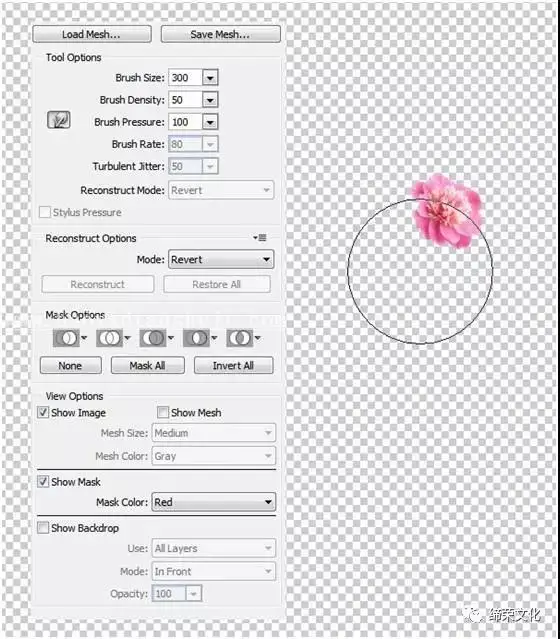Click the Mask All button
Viewport: 560px width, 639px height.
(x=148, y=366)
